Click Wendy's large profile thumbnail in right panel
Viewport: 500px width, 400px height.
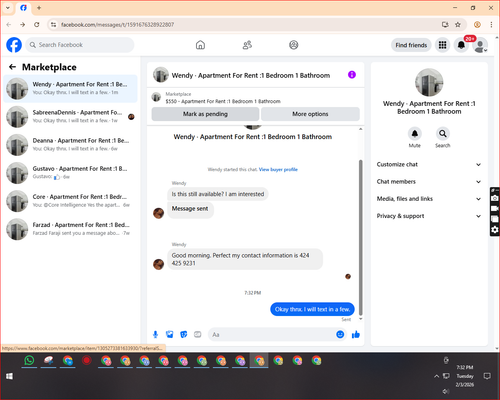tap(429, 82)
